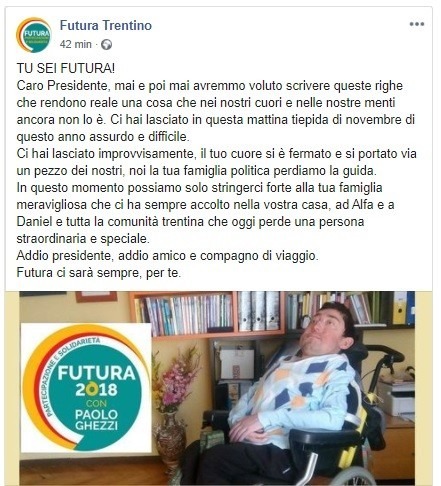
Task: Open the post's 42 min timestamp
Action: click(76, 44)
